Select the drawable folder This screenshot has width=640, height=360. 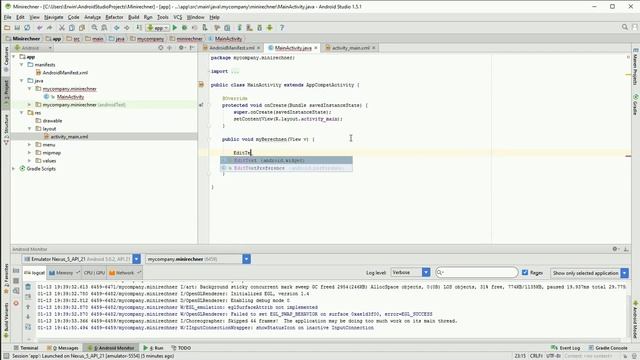point(52,121)
